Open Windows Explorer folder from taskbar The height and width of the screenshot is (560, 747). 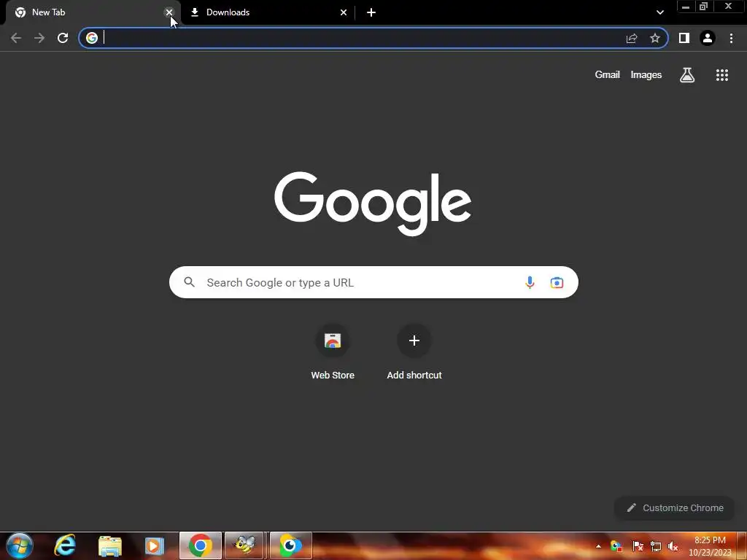(x=110, y=545)
